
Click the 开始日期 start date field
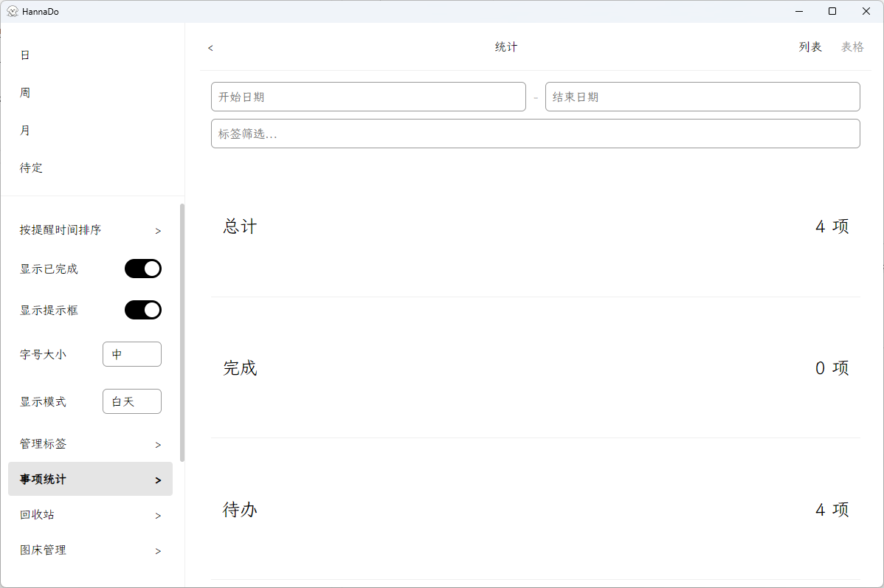tap(368, 97)
